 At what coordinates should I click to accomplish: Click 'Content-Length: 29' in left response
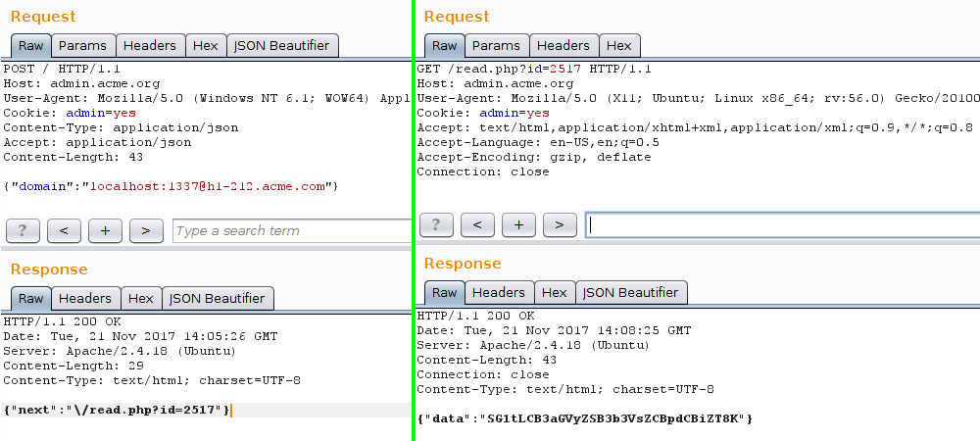pos(73,367)
